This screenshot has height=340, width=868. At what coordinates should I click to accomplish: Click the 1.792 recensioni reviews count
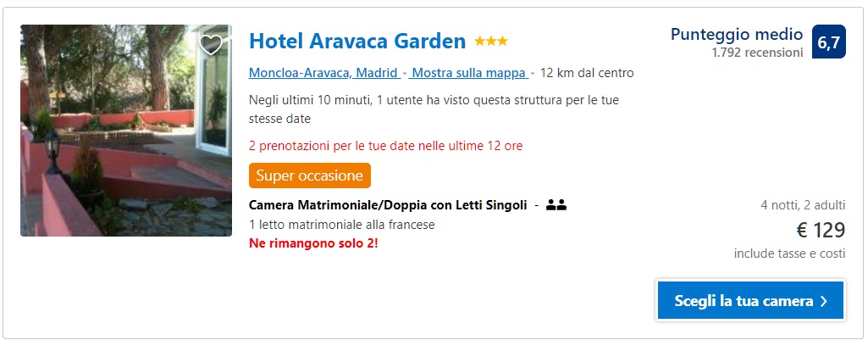pyautogui.click(x=757, y=53)
